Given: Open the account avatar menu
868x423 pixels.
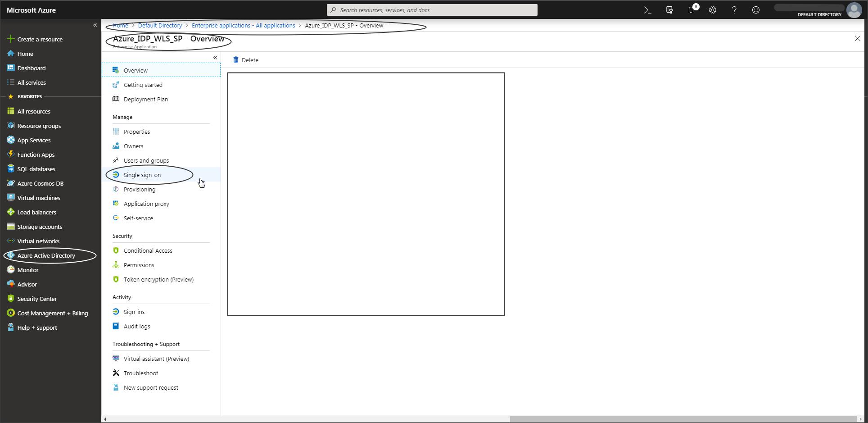Looking at the screenshot, I should click(854, 10).
